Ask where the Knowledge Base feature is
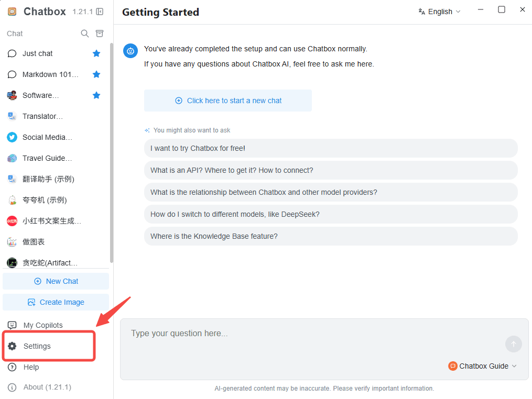Viewport: 532px width, 399px height. click(331, 236)
